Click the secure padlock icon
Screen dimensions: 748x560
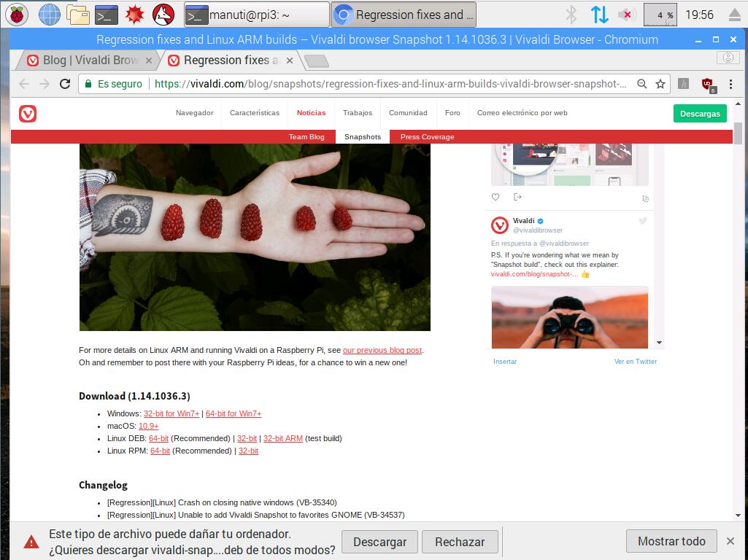pos(88,84)
